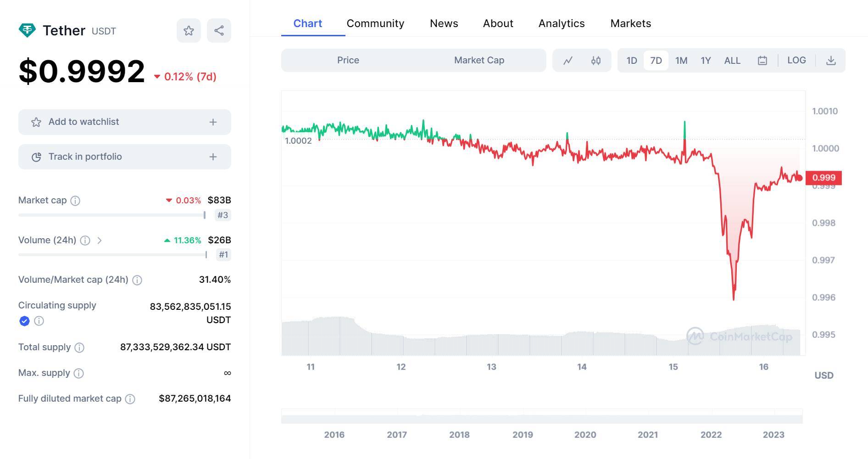Click info icon next to Total supply

[x=79, y=347]
